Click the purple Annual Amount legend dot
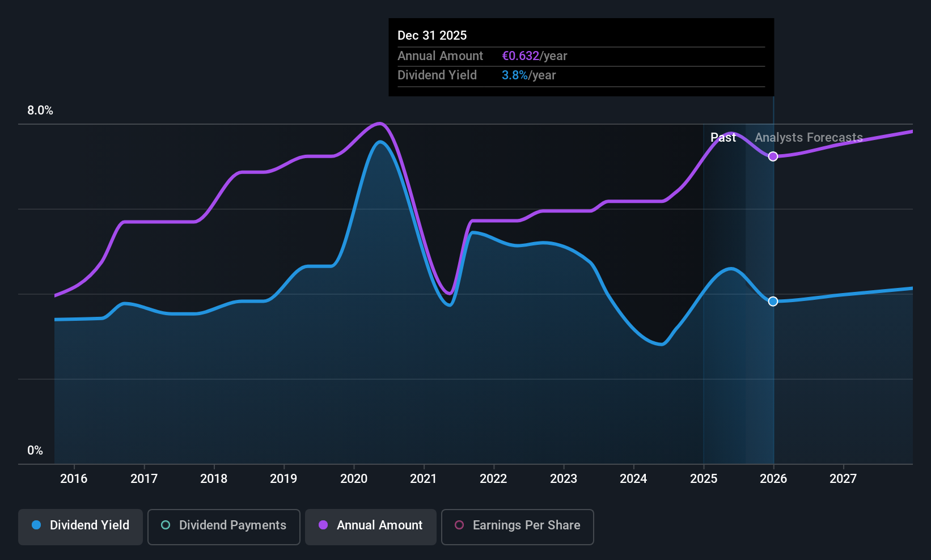The image size is (931, 560). (323, 525)
